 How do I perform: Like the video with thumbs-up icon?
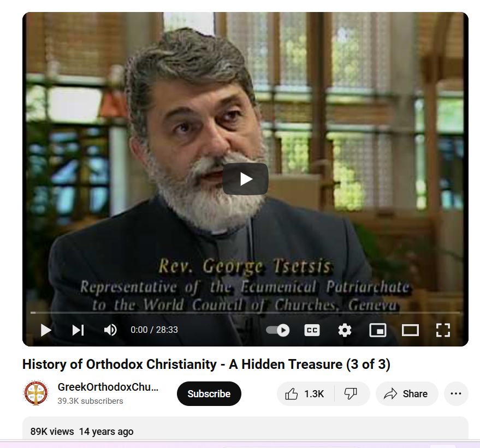click(x=305, y=393)
